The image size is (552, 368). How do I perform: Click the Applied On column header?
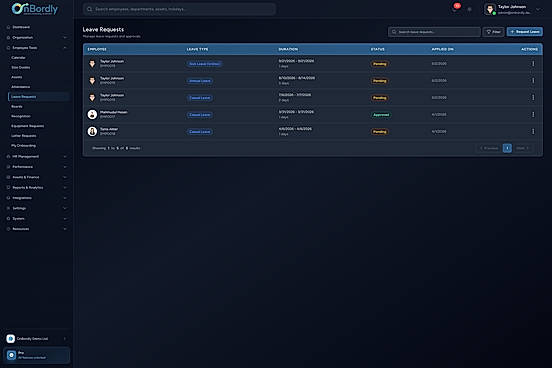[x=443, y=49]
